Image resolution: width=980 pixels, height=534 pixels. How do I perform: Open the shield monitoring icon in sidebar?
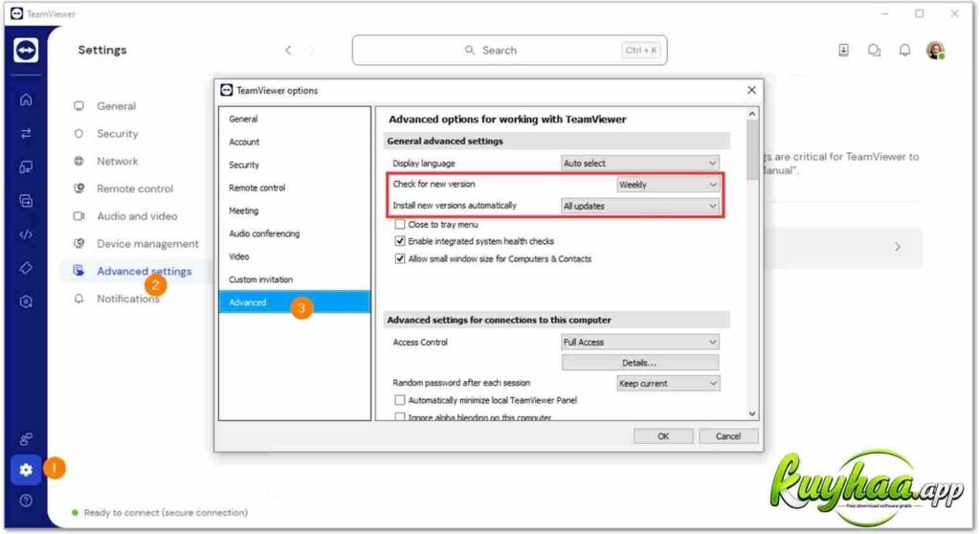point(26,302)
